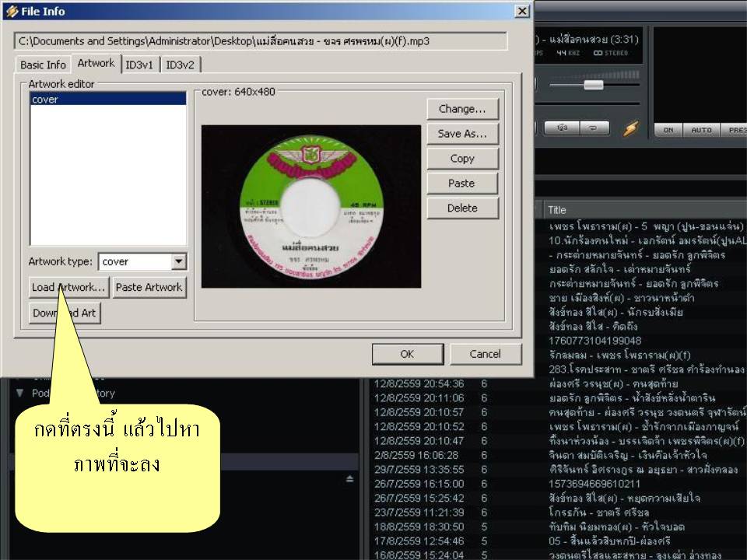The image size is (747, 560).
Task: Toggle the shuffle button in Winamp player
Action: [562, 128]
